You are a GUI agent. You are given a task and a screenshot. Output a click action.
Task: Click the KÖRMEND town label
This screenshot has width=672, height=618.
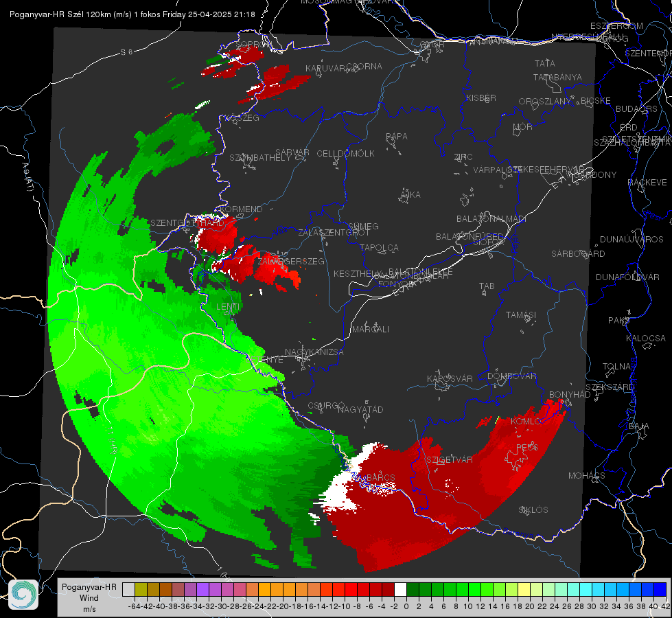click(x=240, y=209)
